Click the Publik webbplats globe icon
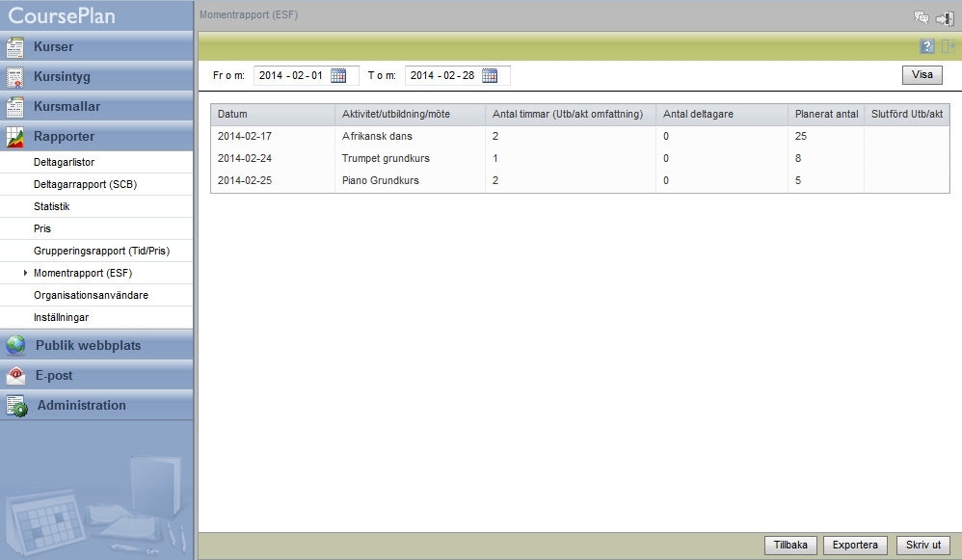 (x=15, y=346)
